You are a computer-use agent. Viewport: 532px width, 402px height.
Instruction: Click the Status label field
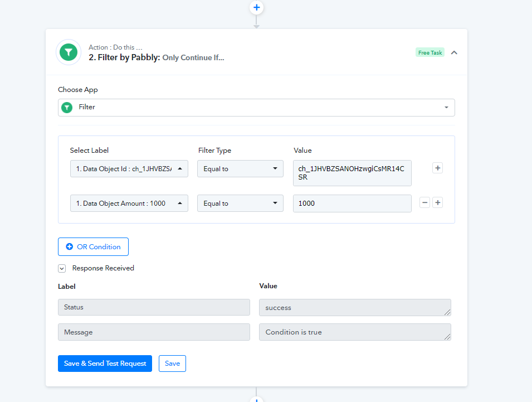click(154, 307)
